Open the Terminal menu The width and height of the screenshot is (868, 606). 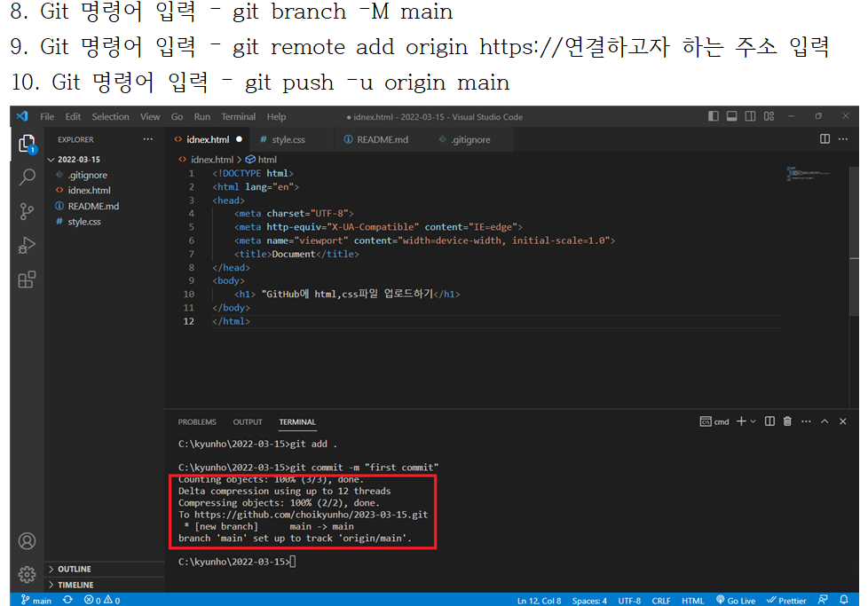pos(237,116)
